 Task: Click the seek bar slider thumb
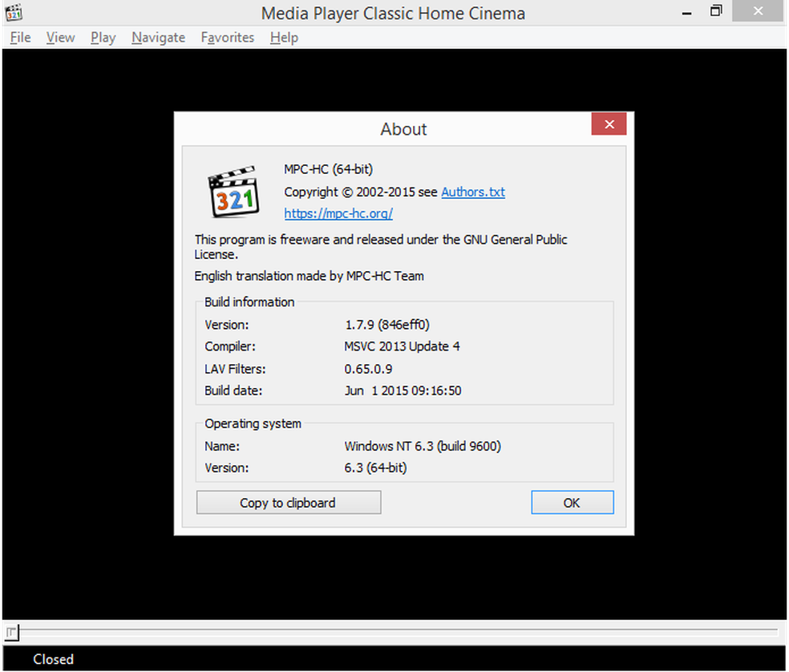coord(11,632)
